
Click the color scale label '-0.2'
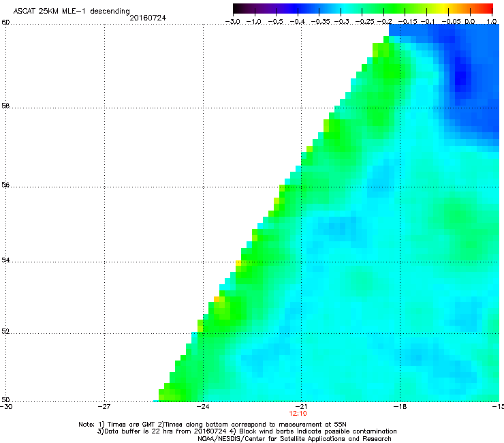(x=384, y=22)
